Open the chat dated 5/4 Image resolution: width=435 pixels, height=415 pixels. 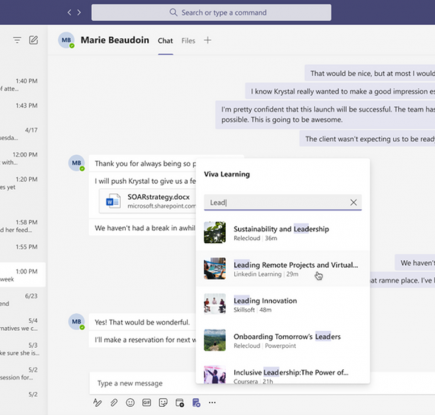tap(23, 324)
